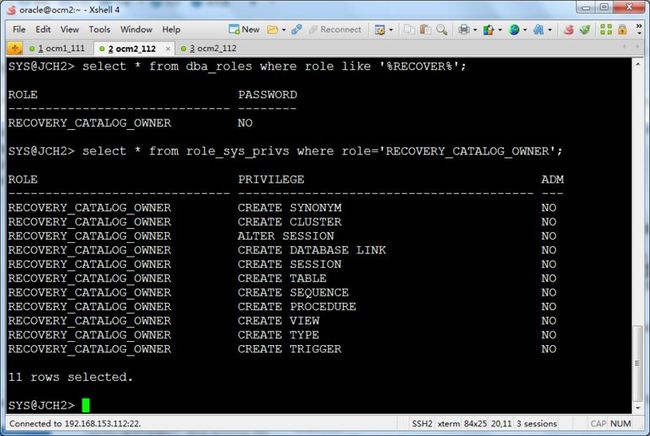
Task: Click the Xshell app icon in title bar
Action: coord(12,10)
